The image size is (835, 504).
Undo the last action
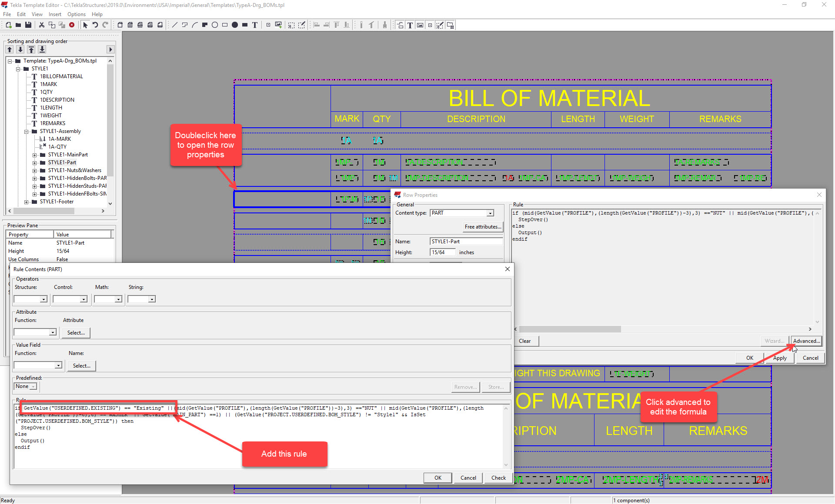coord(95,25)
